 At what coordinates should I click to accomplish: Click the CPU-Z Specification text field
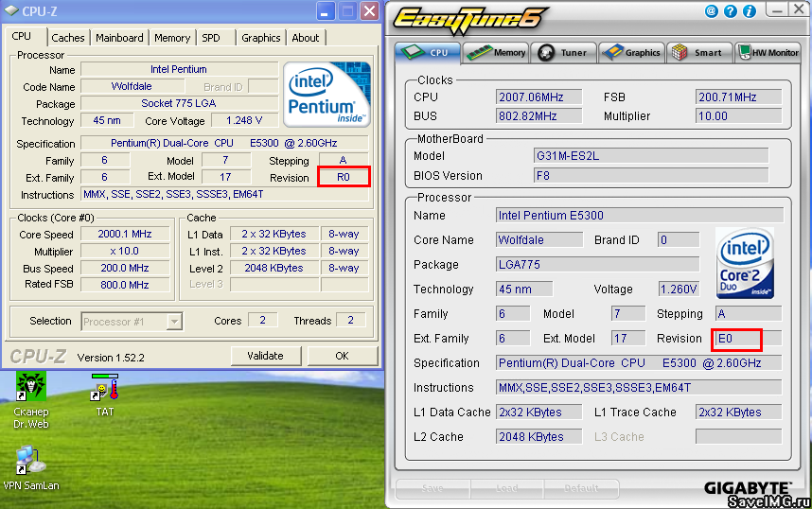tap(224, 144)
